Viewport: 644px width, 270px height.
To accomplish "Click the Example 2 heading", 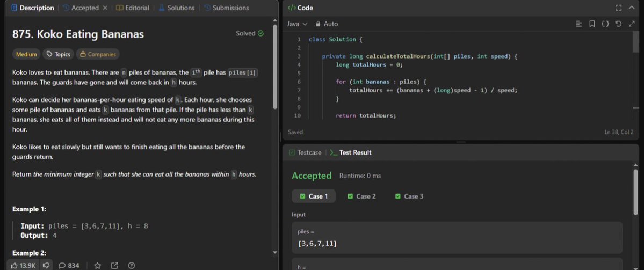I will pos(29,253).
